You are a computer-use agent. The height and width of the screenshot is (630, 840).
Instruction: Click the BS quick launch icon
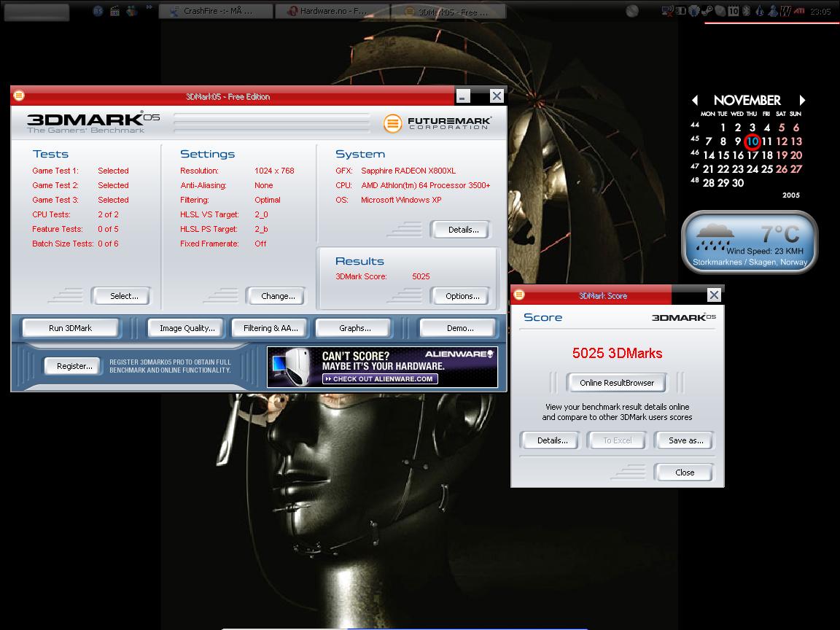tap(98, 10)
